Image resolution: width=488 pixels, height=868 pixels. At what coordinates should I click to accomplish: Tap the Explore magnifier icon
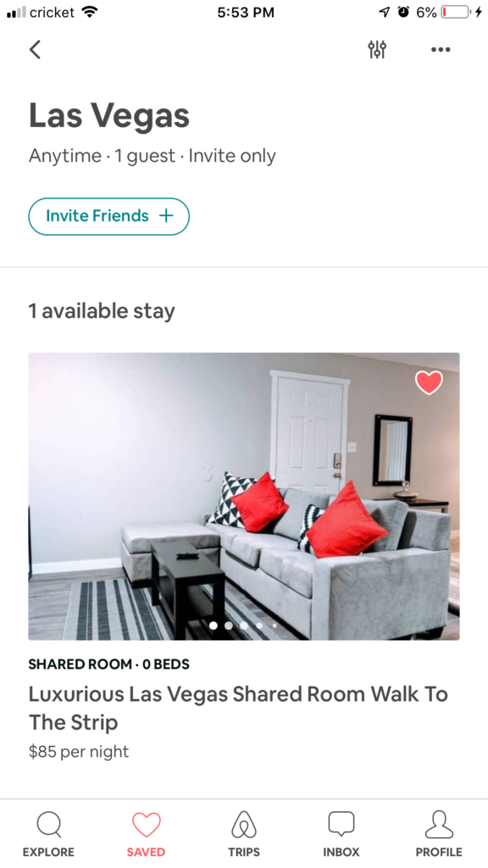[x=48, y=825]
